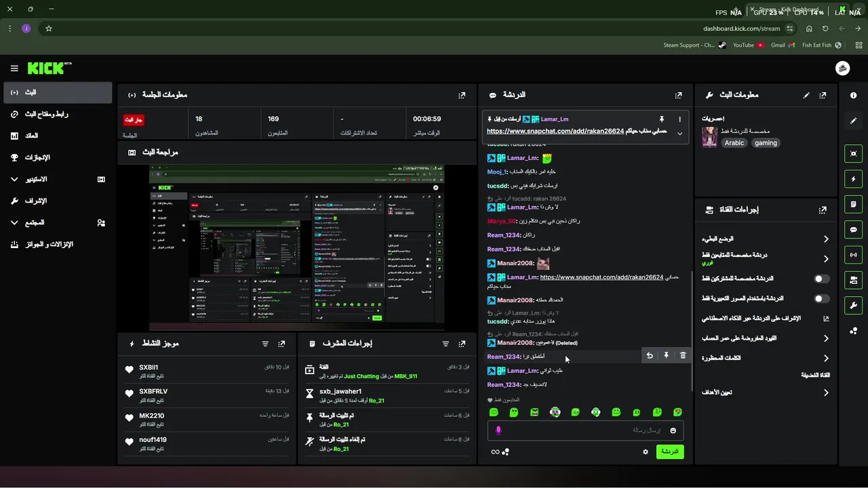
Task: Pop out the معلومات الجلسة panel
Action: [x=462, y=96]
